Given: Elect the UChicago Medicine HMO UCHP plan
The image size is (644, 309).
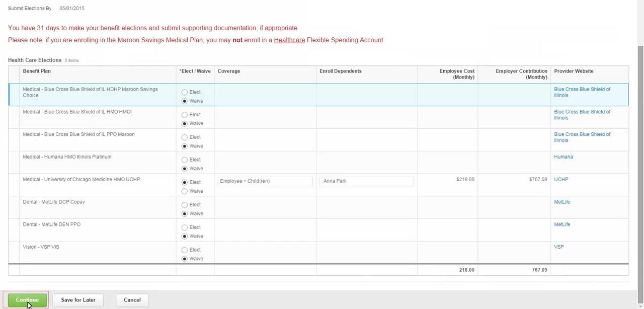Looking at the screenshot, I should [185, 182].
